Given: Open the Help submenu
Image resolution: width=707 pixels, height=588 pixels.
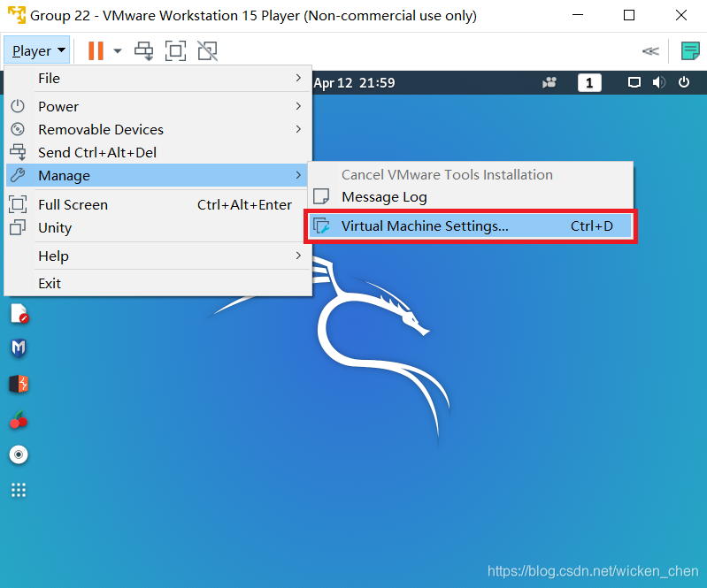Looking at the screenshot, I should (158, 256).
